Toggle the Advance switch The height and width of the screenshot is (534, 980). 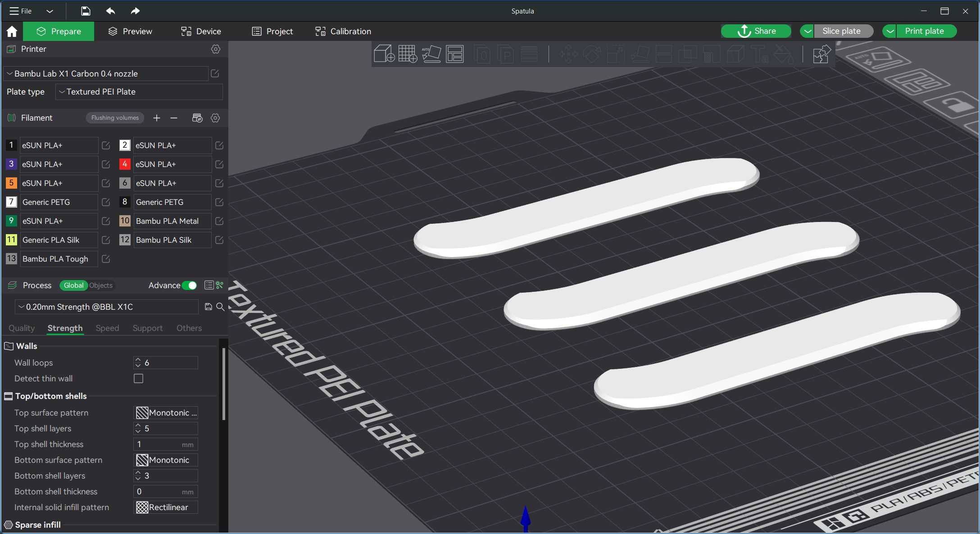(x=190, y=285)
